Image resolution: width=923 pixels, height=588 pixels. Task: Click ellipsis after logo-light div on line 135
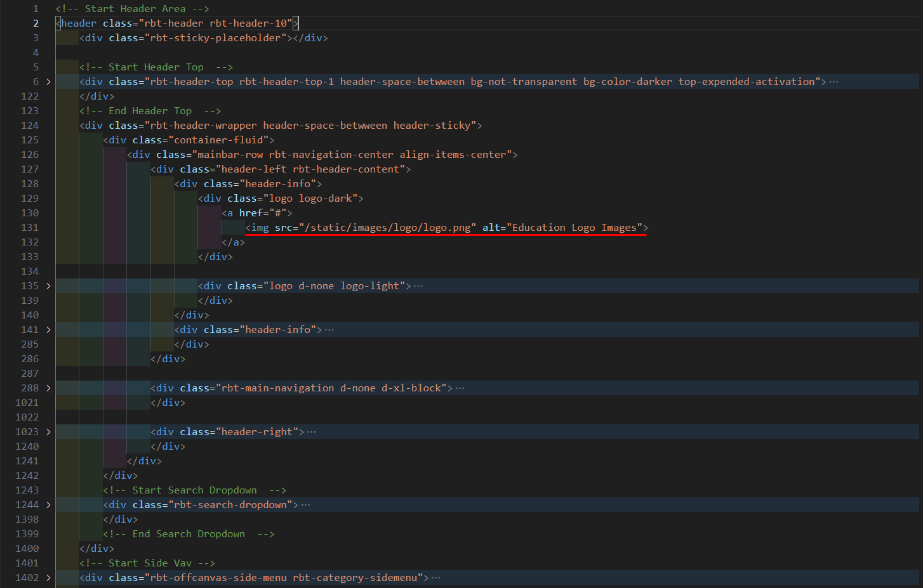[418, 286]
